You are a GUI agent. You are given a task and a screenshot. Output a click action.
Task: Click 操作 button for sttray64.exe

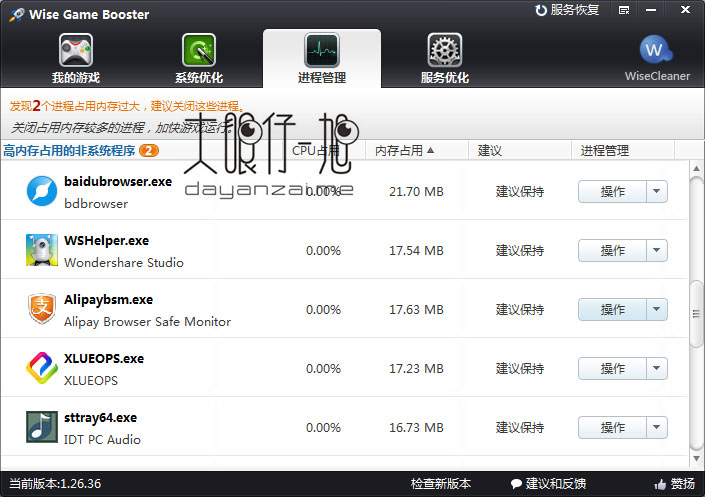[x=612, y=427]
